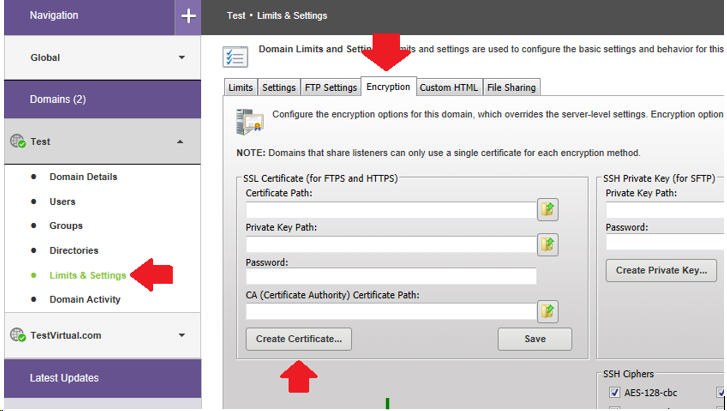Viewport: 727px width, 411px height.
Task: Expand the Global navigation section
Action: pos(182,58)
